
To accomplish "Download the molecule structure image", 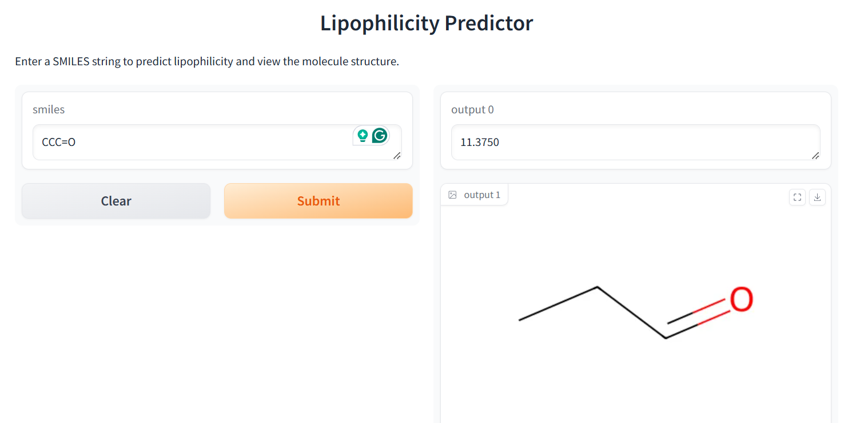I will point(817,197).
